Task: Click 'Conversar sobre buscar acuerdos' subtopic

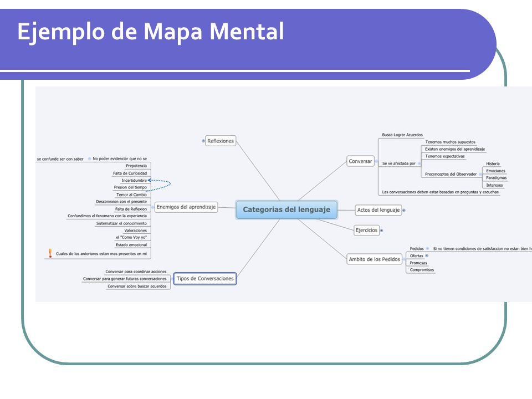Action: [x=137, y=286]
